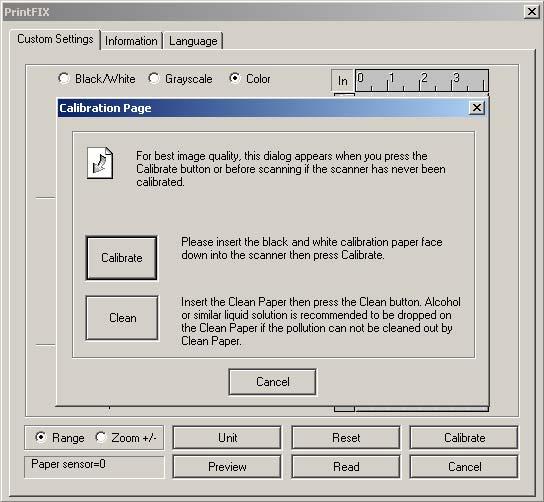Close the Calibration Page dialog
The image size is (544, 502).
pos(477,108)
